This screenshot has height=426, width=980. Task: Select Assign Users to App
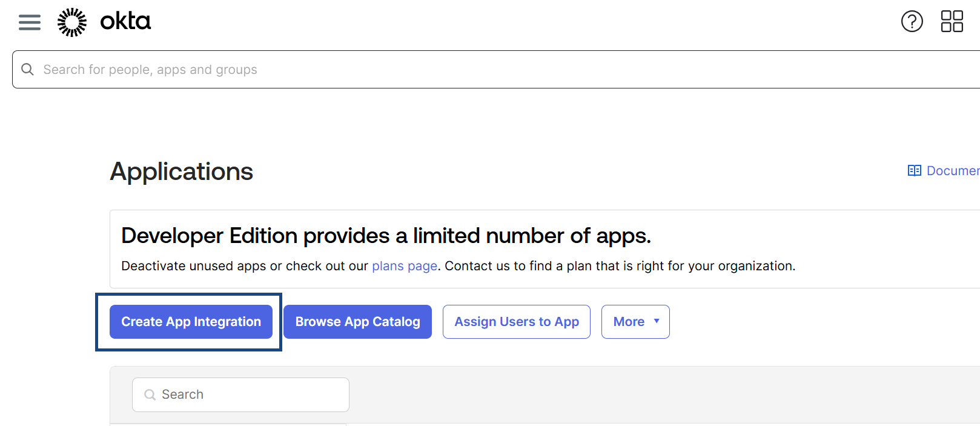[x=516, y=322]
